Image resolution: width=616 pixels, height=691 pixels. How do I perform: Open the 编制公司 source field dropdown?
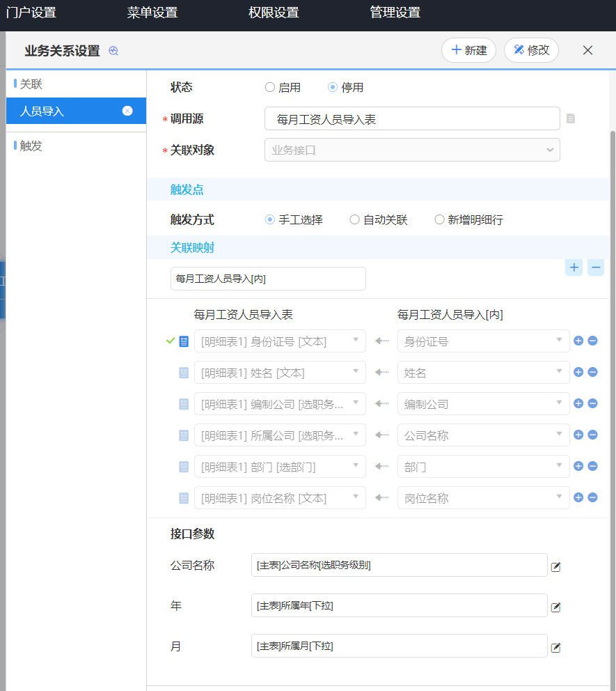click(x=483, y=404)
